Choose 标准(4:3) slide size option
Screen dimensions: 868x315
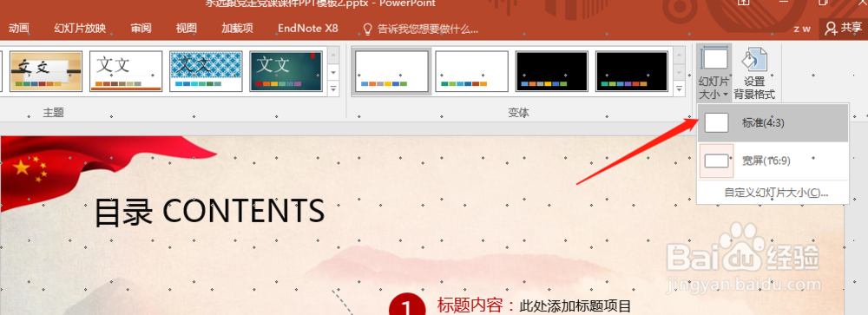click(x=773, y=123)
